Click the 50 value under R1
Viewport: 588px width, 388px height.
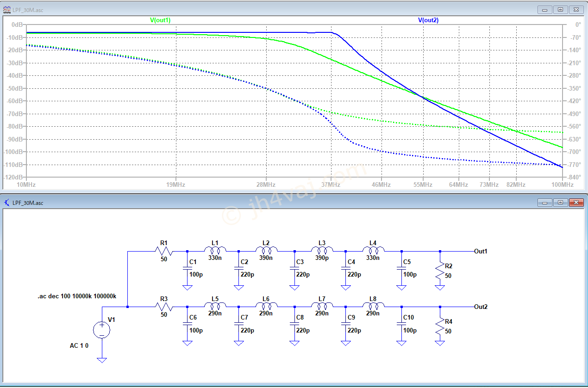[164, 259]
